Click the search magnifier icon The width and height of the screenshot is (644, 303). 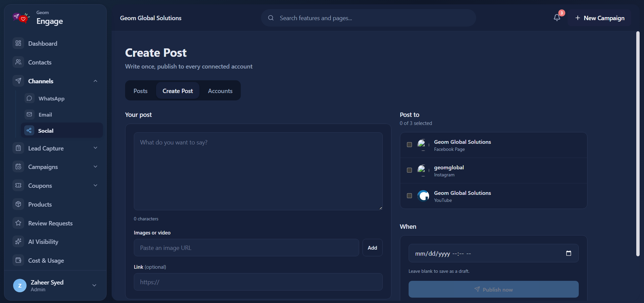[271, 18]
